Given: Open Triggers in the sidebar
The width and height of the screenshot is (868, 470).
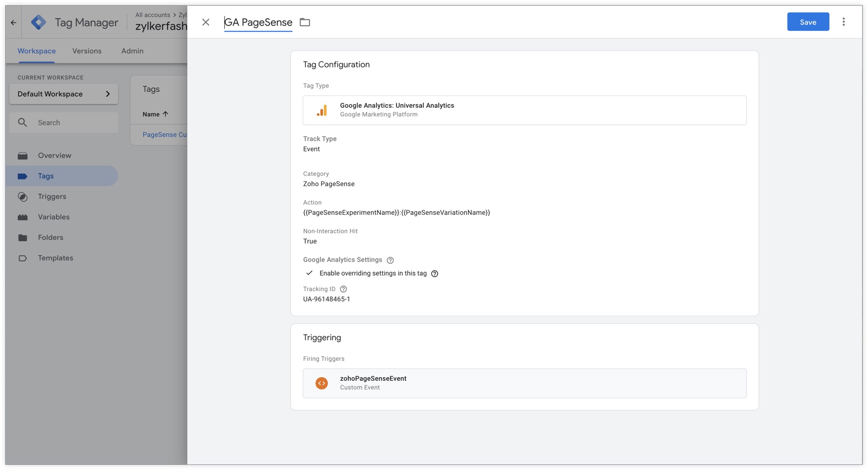Looking at the screenshot, I should 52,197.
